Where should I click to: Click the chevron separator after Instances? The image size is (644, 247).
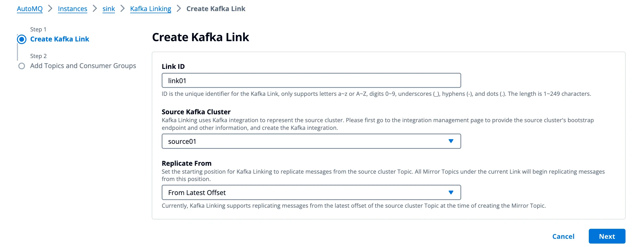click(x=95, y=8)
